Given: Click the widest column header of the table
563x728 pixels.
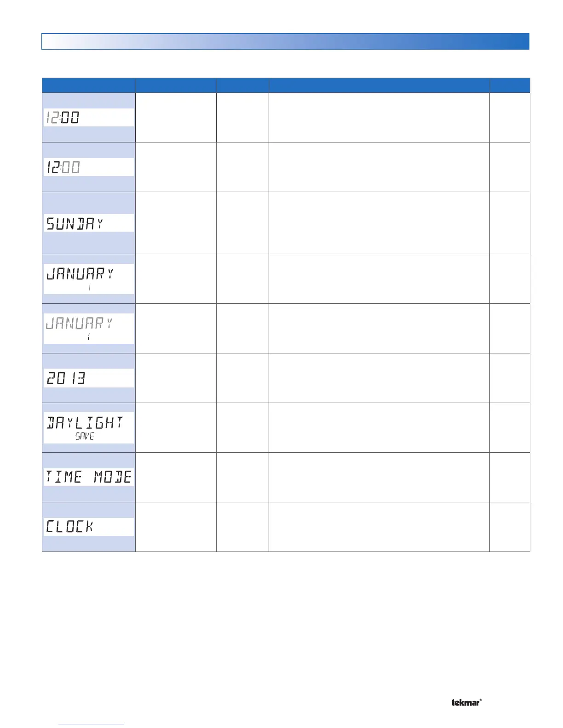Looking at the screenshot, I should (x=379, y=85).
